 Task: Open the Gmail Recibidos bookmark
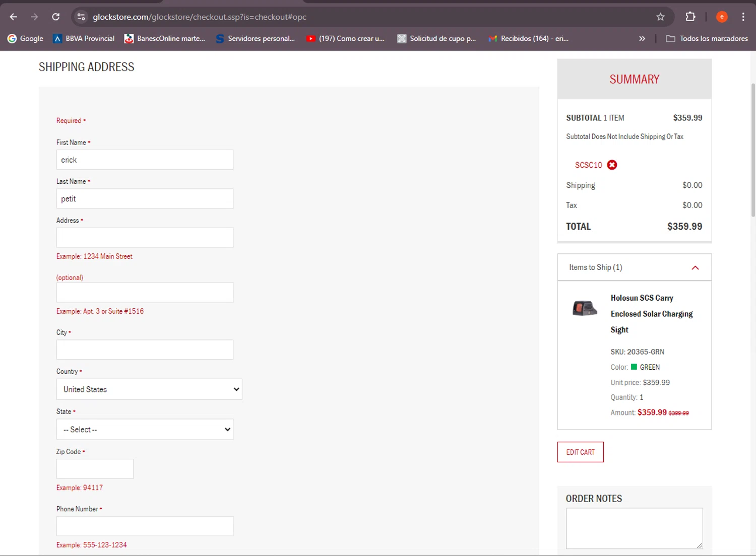529,38
